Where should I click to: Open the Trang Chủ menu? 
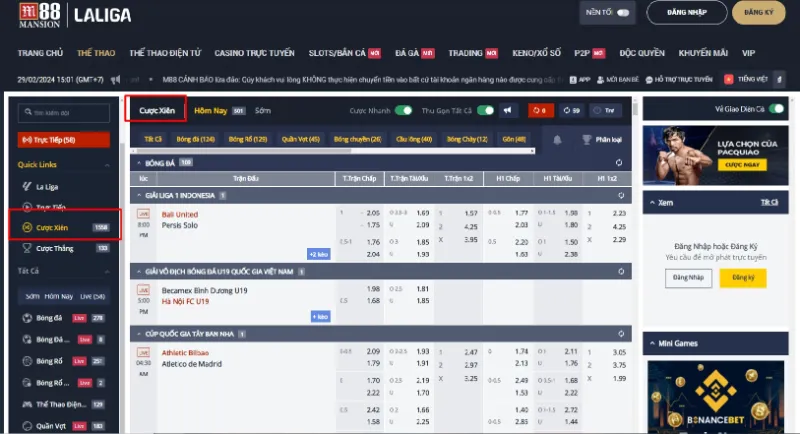(x=40, y=53)
